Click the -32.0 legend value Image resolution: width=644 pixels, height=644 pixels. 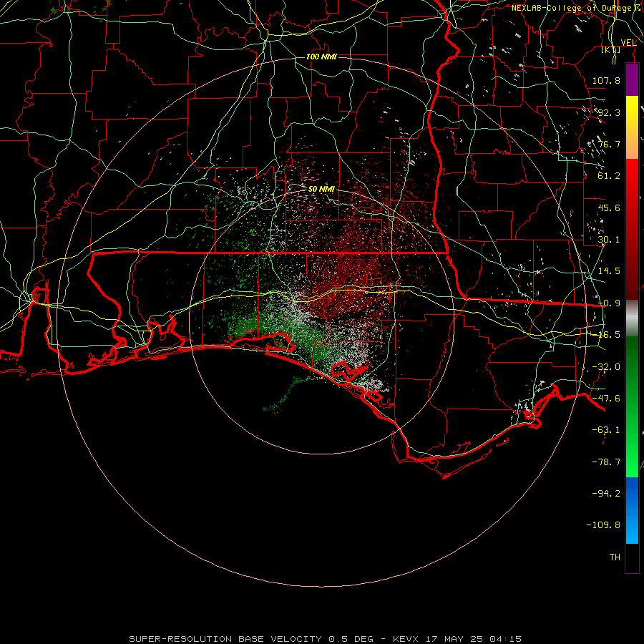[x=606, y=367]
